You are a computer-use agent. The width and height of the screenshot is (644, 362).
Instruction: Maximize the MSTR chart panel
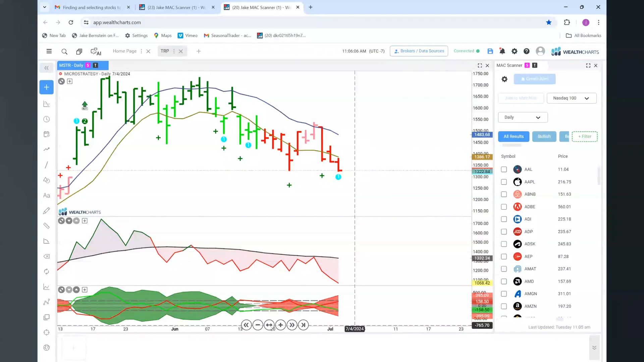[x=480, y=66]
